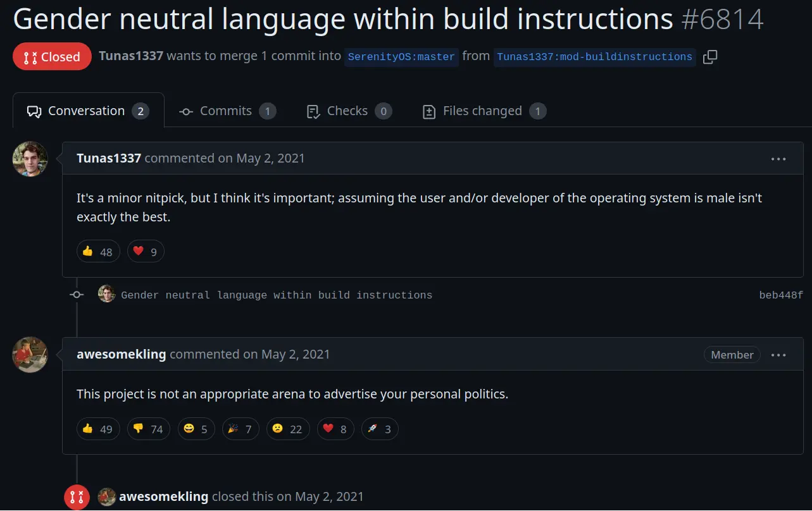812x511 pixels.
Task: Open commit hash beb448f
Action: 781,295
